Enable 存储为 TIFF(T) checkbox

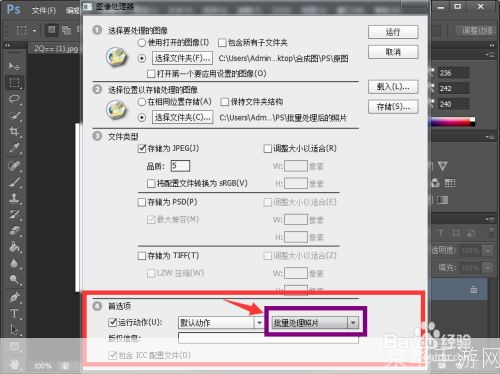point(142,256)
